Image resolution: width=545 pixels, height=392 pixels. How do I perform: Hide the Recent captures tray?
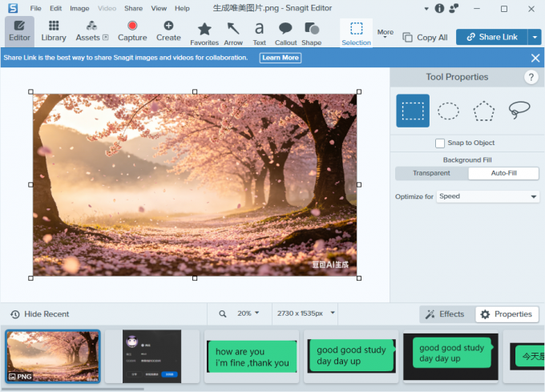(39, 314)
